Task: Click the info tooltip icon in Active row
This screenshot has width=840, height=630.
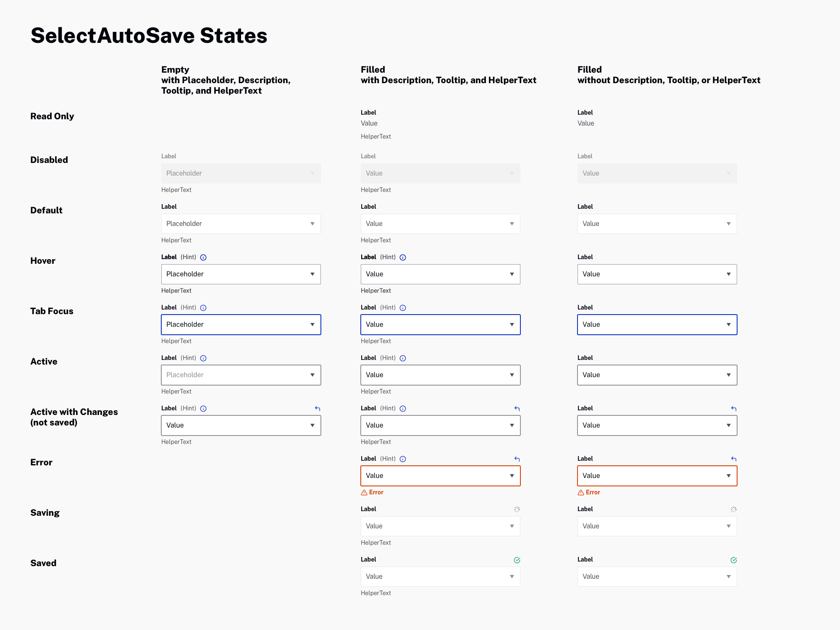Action: click(203, 358)
